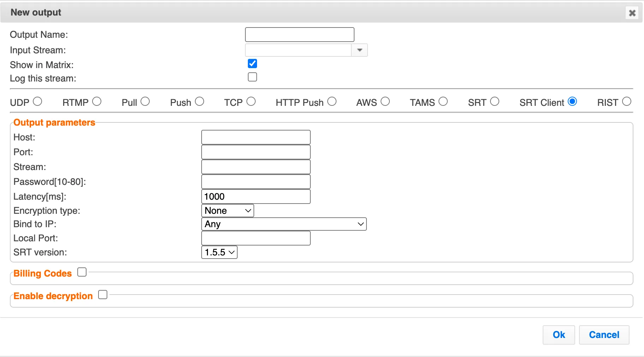Screen dimensions: 644x357
Task: Choose the Push radio option
Action: 199,102
